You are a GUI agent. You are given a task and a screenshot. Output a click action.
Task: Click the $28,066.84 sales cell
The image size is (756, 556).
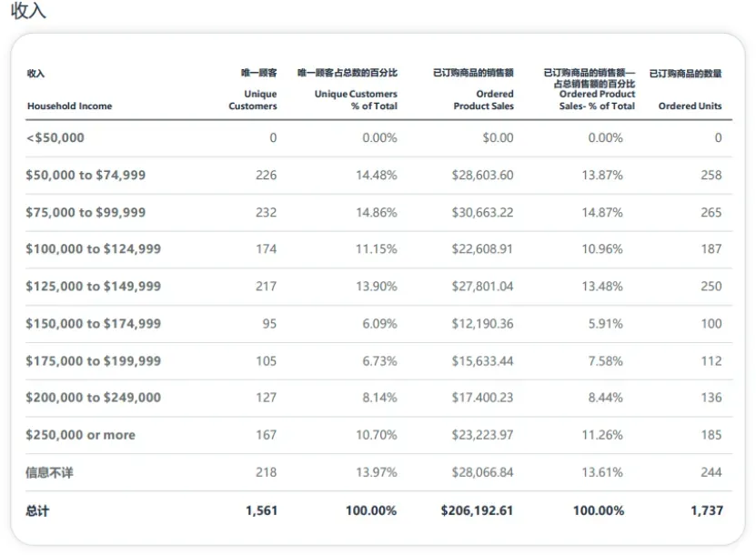483,472
